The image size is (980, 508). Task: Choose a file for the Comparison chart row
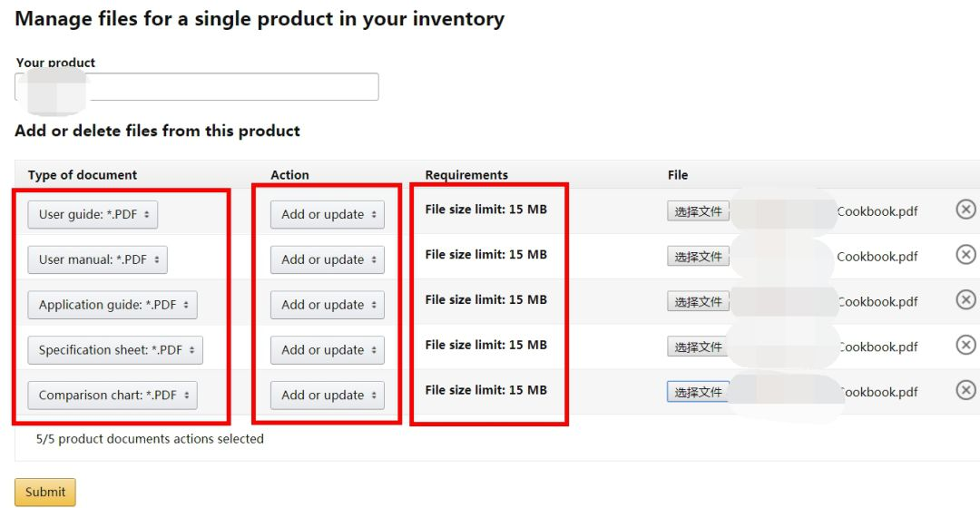coord(698,392)
